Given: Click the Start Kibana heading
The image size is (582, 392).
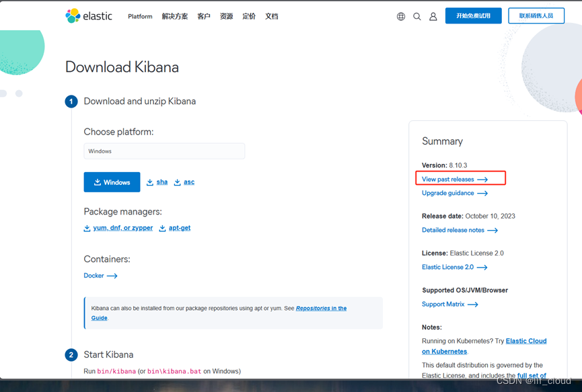Looking at the screenshot, I should pos(108,354).
